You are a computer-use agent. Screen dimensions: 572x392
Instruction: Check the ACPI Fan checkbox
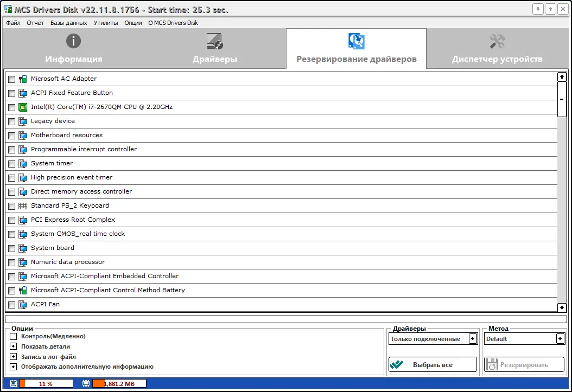click(12, 305)
